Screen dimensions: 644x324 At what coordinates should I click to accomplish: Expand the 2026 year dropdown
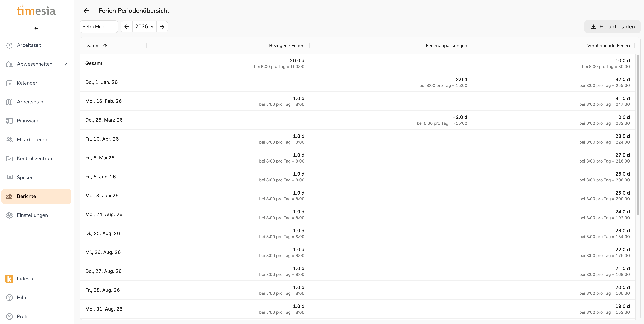pos(144,26)
